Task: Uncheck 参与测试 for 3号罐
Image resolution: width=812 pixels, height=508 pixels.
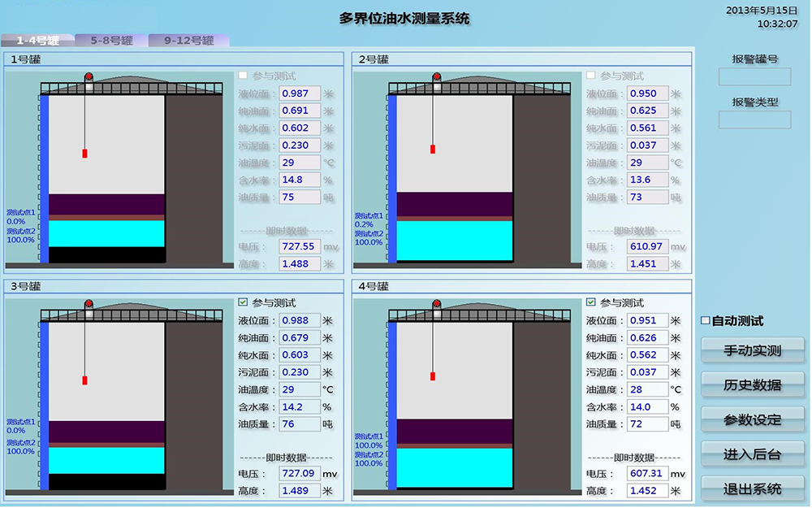Action: (x=244, y=302)
